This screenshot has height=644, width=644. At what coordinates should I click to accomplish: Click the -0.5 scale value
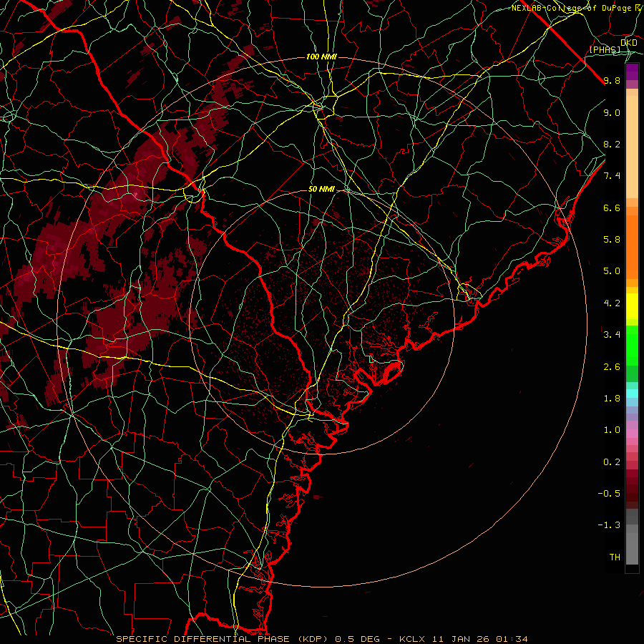(609, 494)
